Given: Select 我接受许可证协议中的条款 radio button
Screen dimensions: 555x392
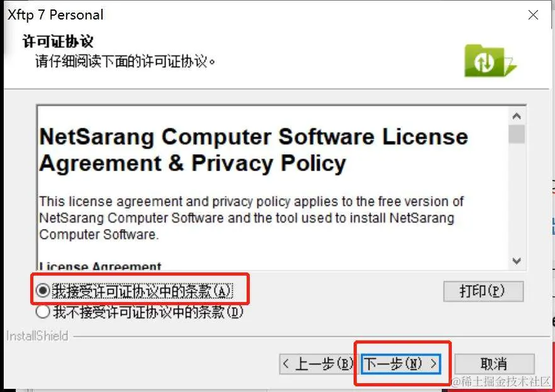Looking at the screenshot, I should click(x=43, y=291).
